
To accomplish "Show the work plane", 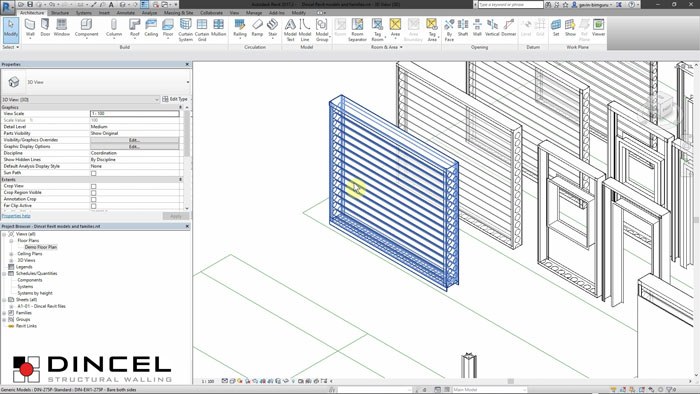I will click(x=570, y=28).
